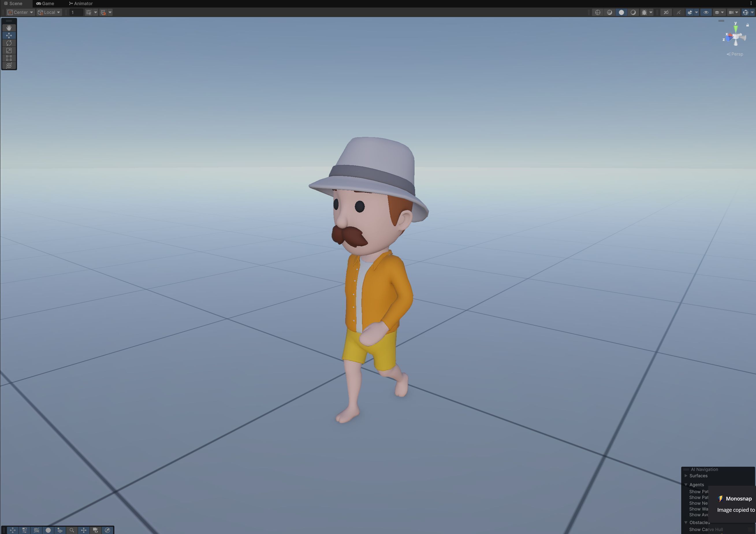
Task: Open the scene effects dropdown arrow
Action: (x=697, y=12)
